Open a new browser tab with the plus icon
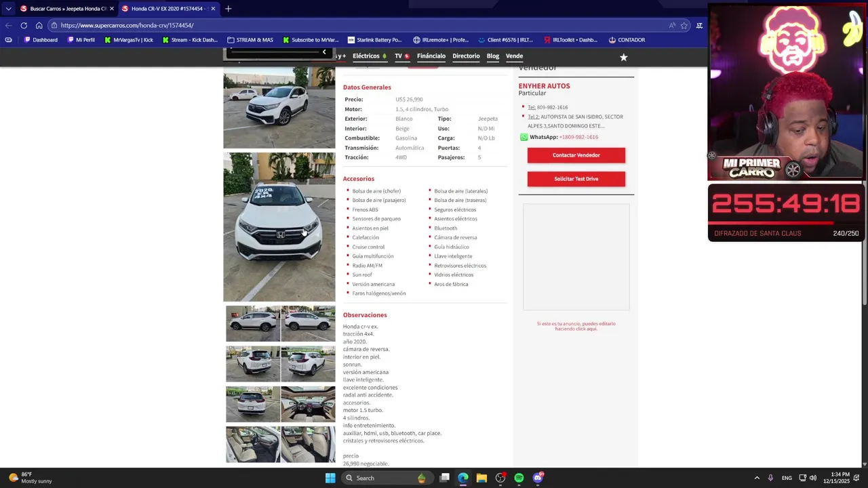868x488 pixels. pos(228,9)
